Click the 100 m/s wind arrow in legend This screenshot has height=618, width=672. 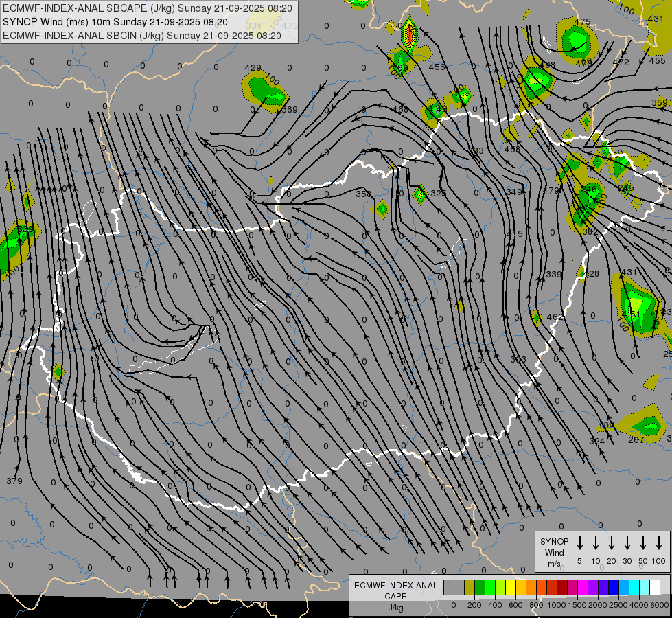point(659,542)
